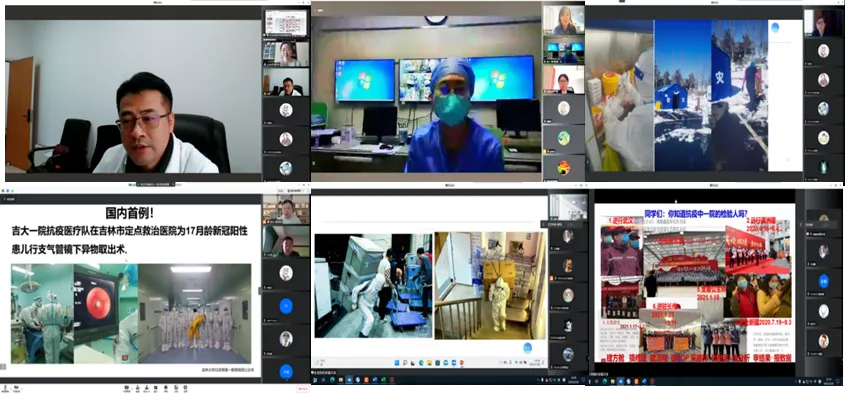Click the clock in dark taskbar under lab-staff collage
Viewport: 845px width, 394px height.
coord(829,382)
